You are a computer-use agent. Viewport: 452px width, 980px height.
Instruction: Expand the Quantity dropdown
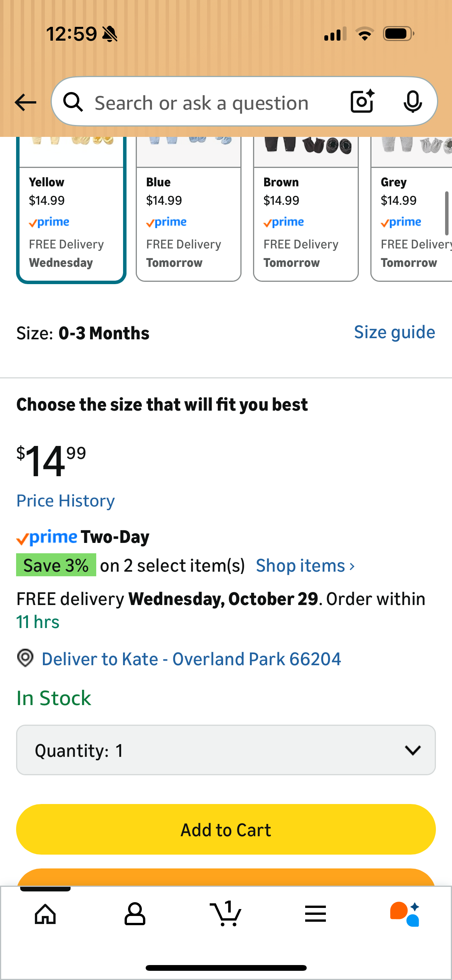(x=226, y=750)
